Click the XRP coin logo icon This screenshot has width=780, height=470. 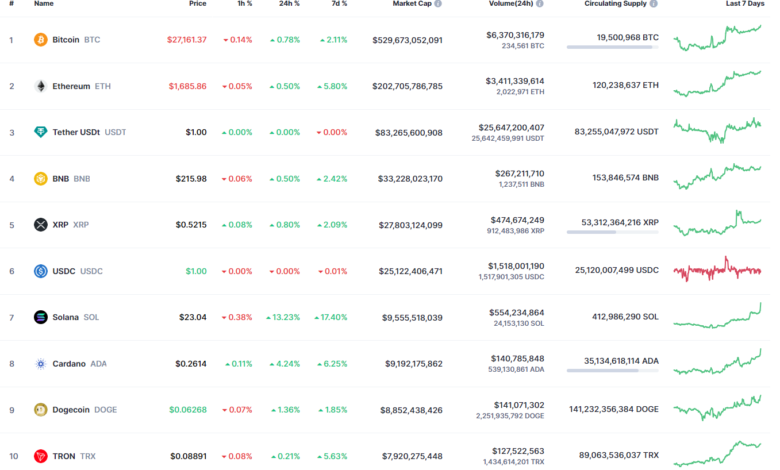[x=41, y=225]
